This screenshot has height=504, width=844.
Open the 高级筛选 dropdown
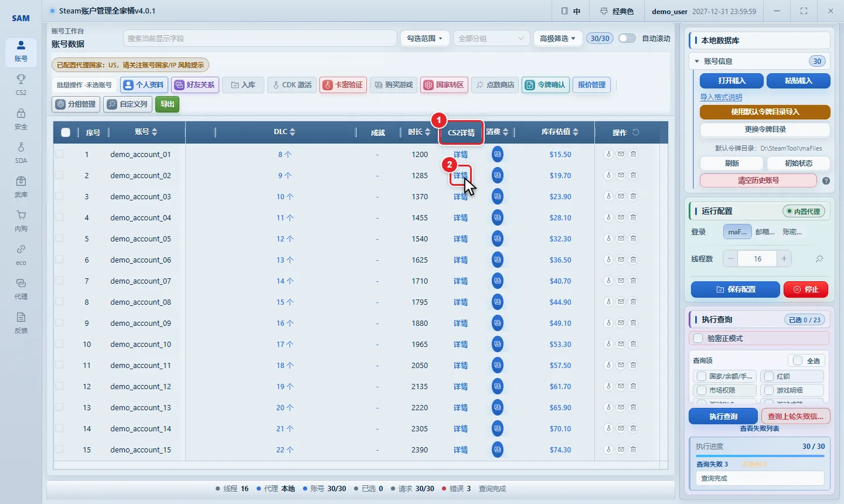click(x=558, y=38)
